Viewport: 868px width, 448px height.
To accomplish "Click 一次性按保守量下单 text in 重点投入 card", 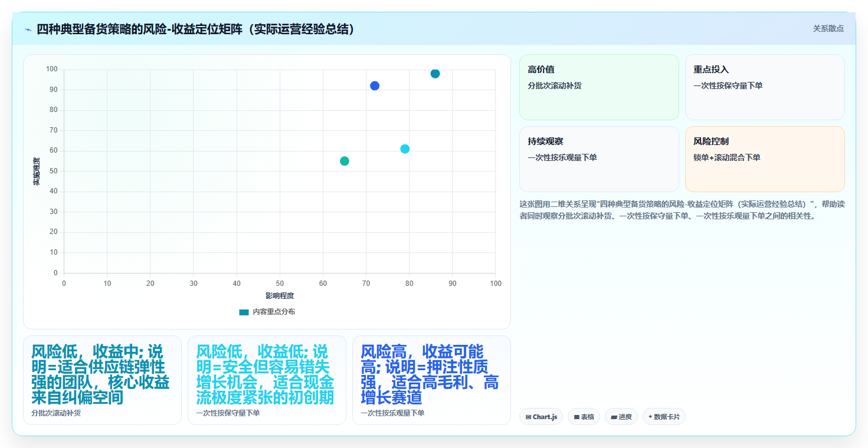I will pos(728,85).
